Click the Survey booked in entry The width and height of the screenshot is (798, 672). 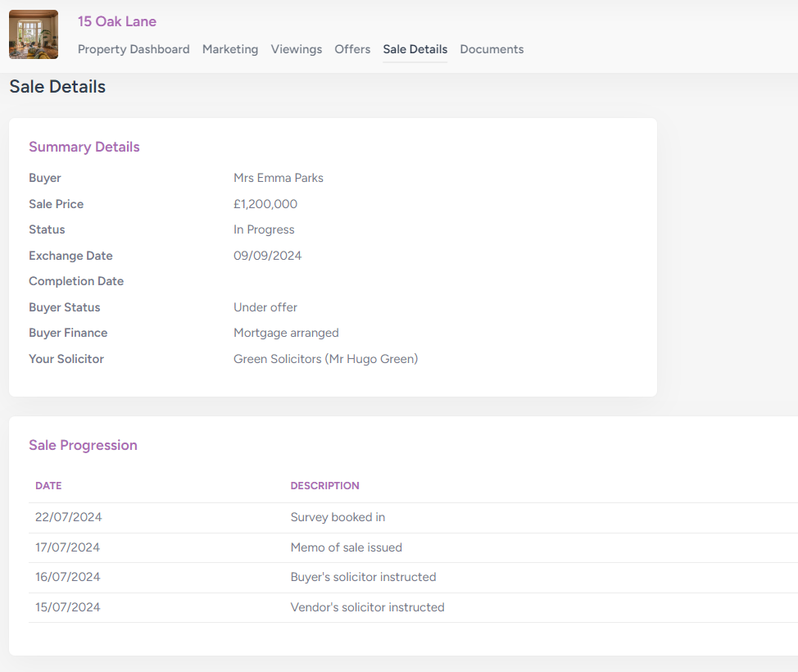pyautogui.click(x=338, y=517)
